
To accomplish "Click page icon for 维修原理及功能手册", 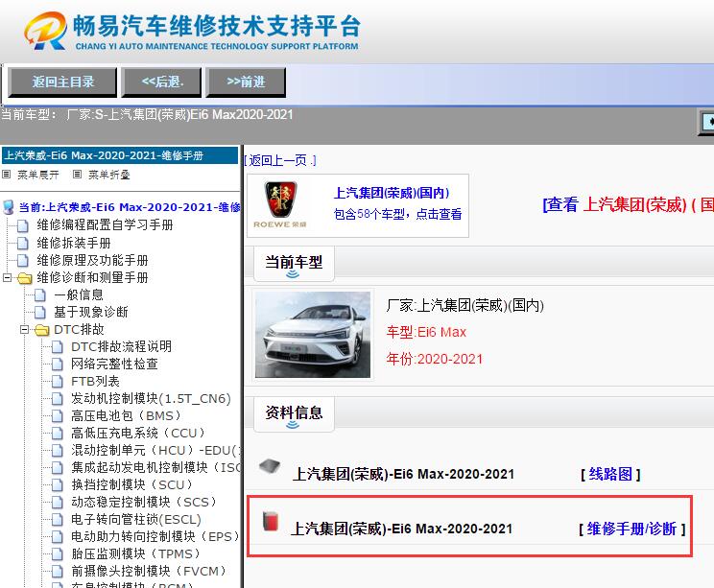I will [x=23, y=260].
